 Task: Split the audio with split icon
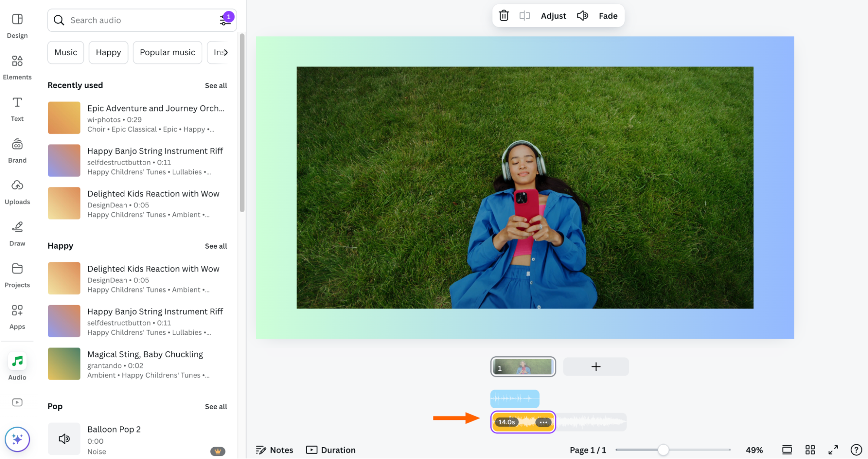point(525,16)
